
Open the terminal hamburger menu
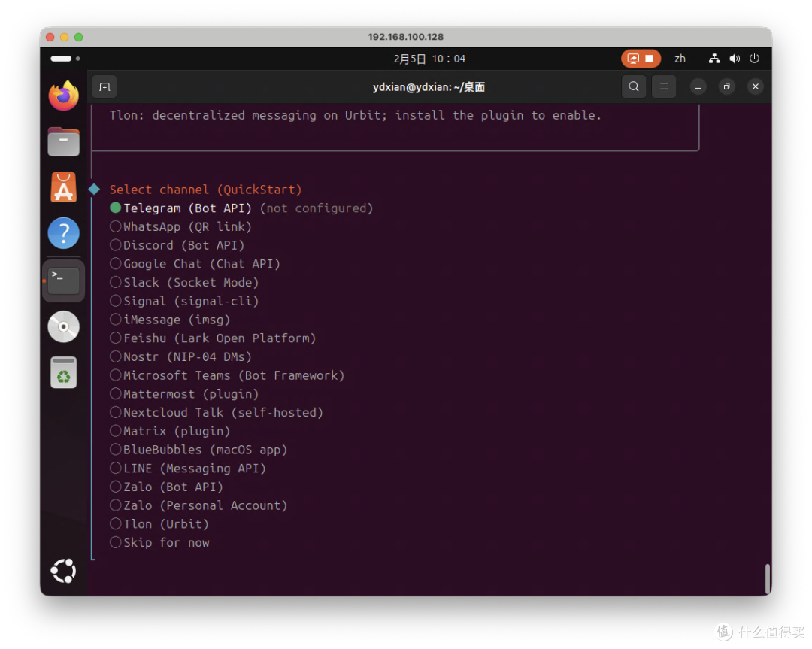pyautogui.click(x=664, y=86)
